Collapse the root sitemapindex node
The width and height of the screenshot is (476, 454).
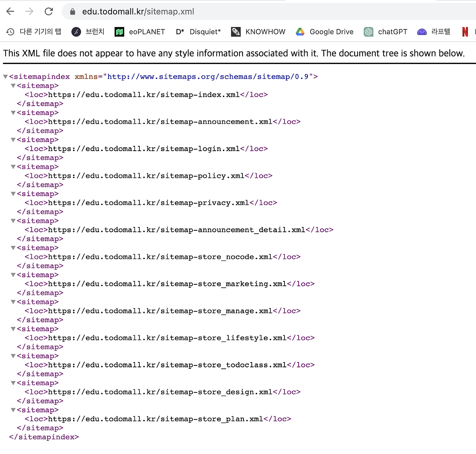(5, 76)
